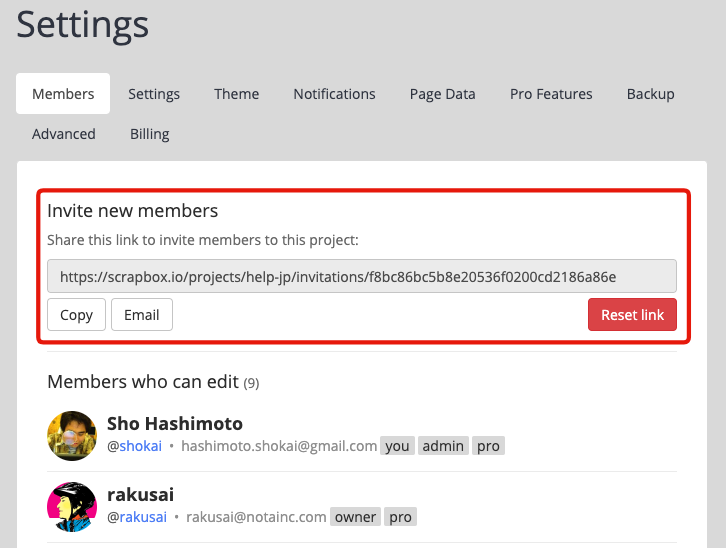Image resolution: width=726 pixels, height=548 pixels.
Task: Open the @rakusai profile link
Action: 142,517
